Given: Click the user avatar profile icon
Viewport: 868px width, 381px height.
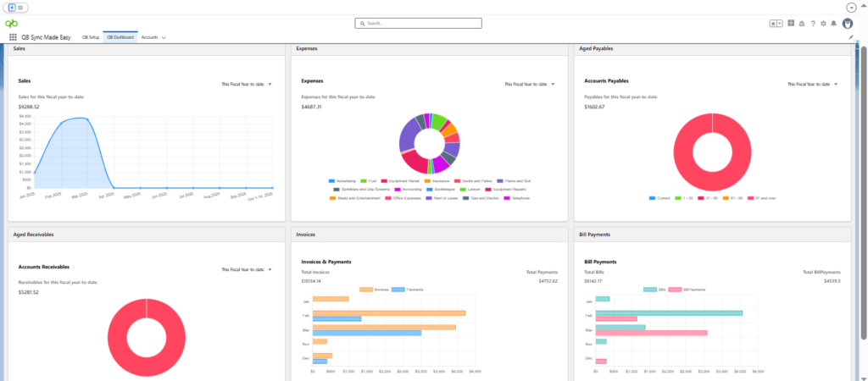Looking at the screenshot, I should (847, 24).
